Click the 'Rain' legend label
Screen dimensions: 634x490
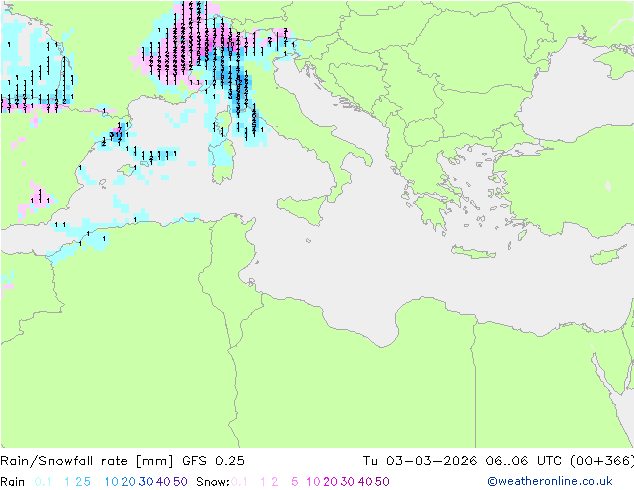13,482
